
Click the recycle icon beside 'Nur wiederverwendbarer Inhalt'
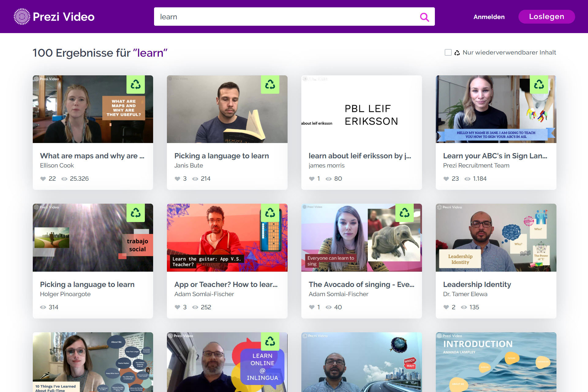coord(457,52)
